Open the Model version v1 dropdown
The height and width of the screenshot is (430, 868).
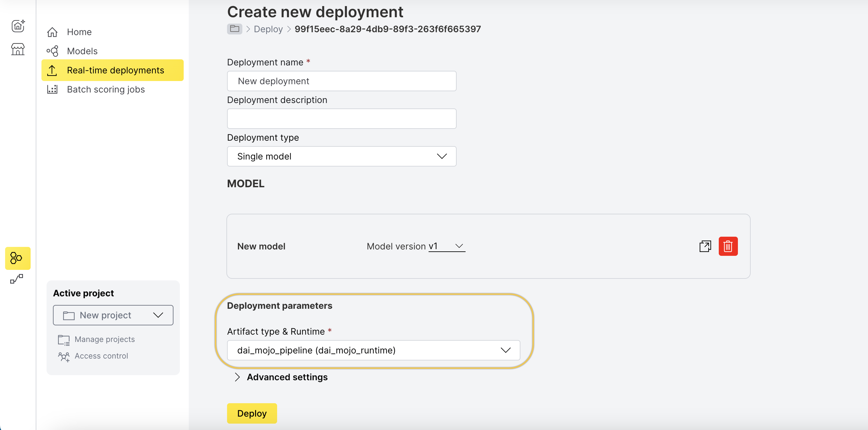(x=446, y=246)
